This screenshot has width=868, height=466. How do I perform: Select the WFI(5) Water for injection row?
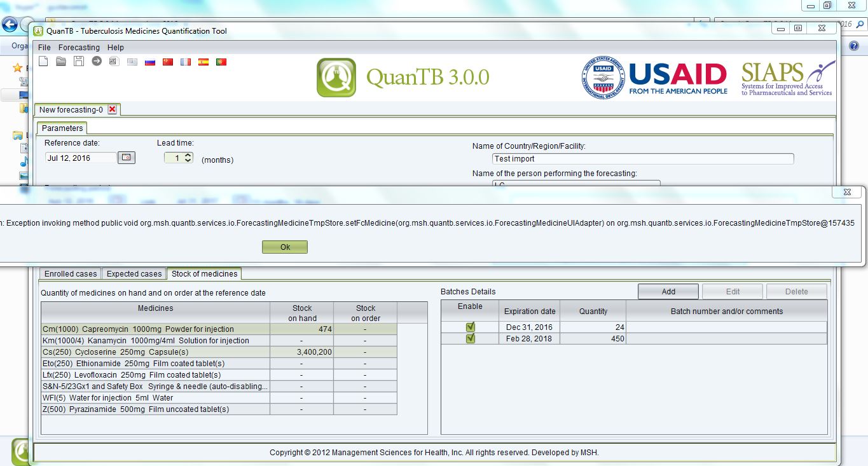[219, 398]
